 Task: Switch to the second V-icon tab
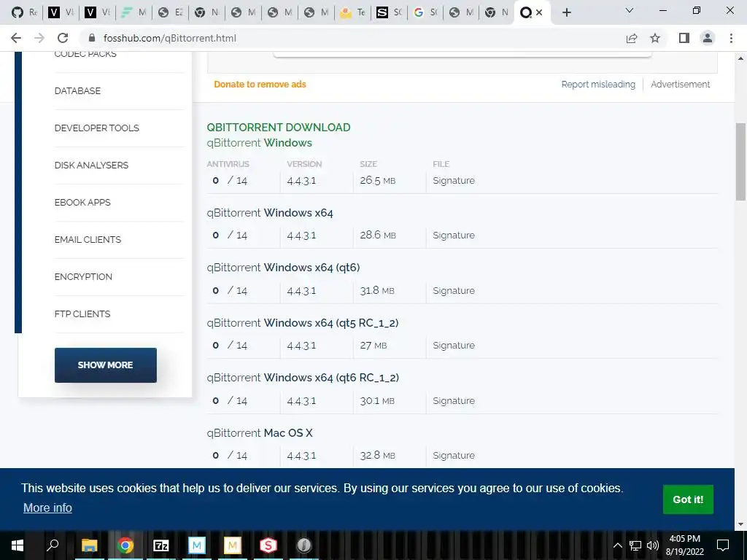[x=97, y=12]
